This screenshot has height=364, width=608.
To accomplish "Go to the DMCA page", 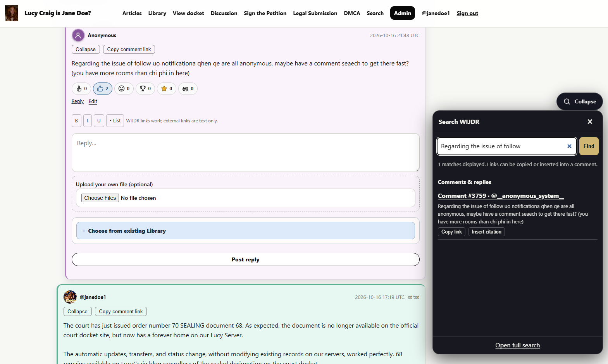I will point(352,13).
